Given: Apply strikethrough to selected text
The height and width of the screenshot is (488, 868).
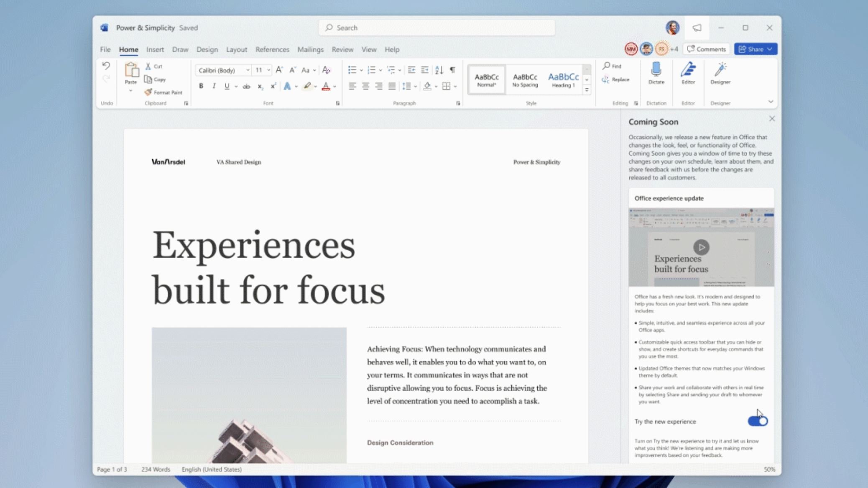Looking at the screenshot, I should coord(246,86).
